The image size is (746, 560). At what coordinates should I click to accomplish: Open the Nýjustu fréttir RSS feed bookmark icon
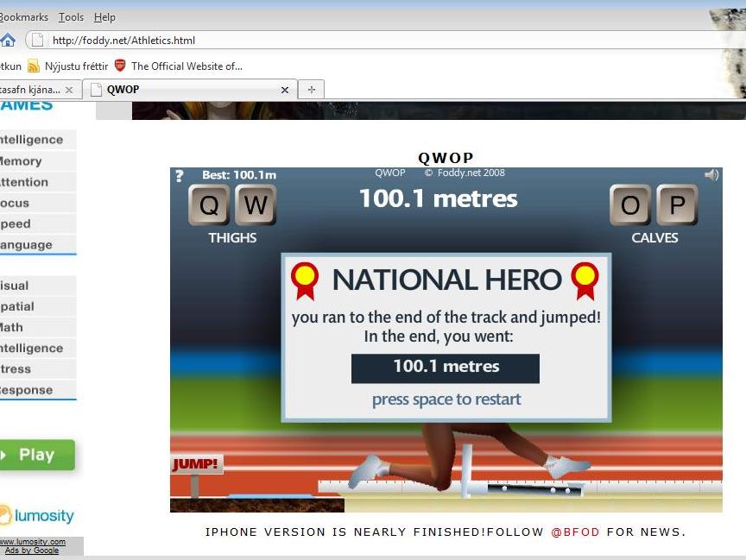(34, 66)
